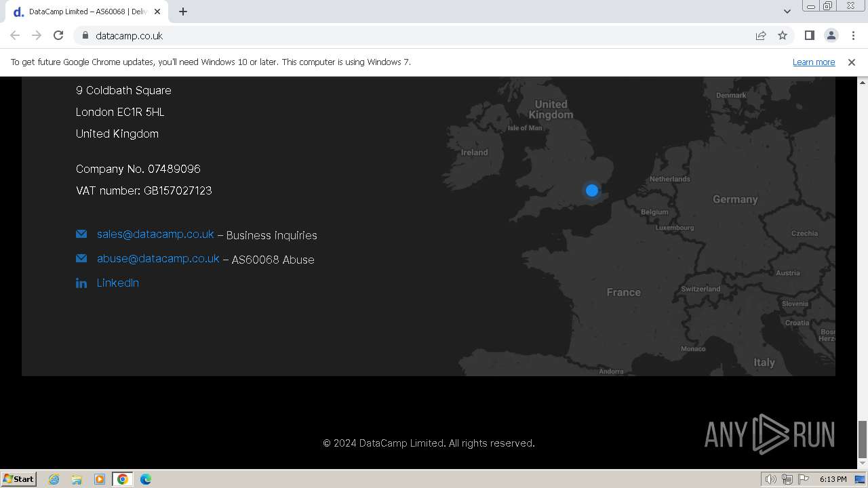Click the browser forward arrow
Viewport: 868px width, 488px height.
pos(37,35)
